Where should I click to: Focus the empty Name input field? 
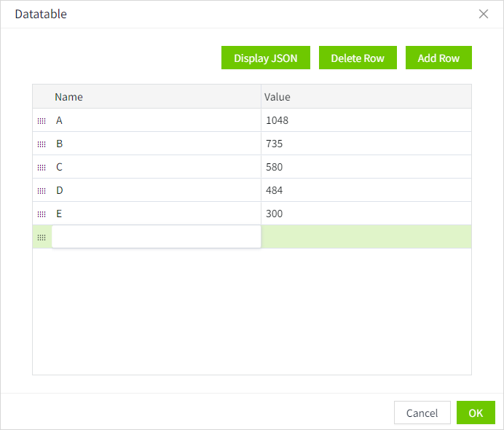point(156,237)
